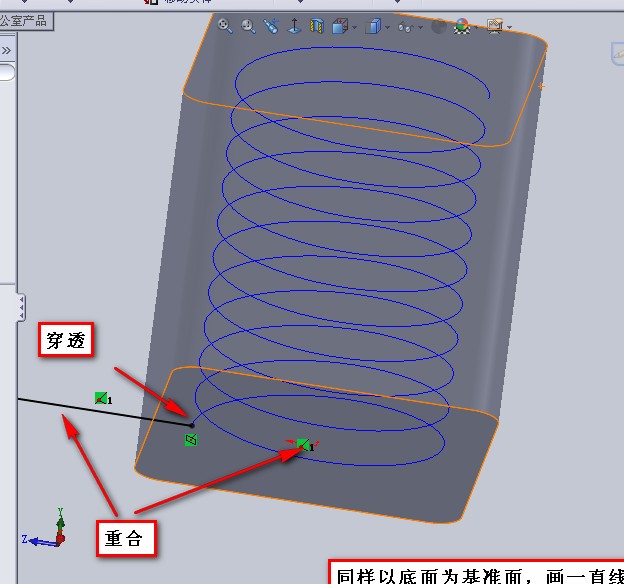Expand the View Settings dropdown arrow
This screenshot has height=584, width=624.
509,28
